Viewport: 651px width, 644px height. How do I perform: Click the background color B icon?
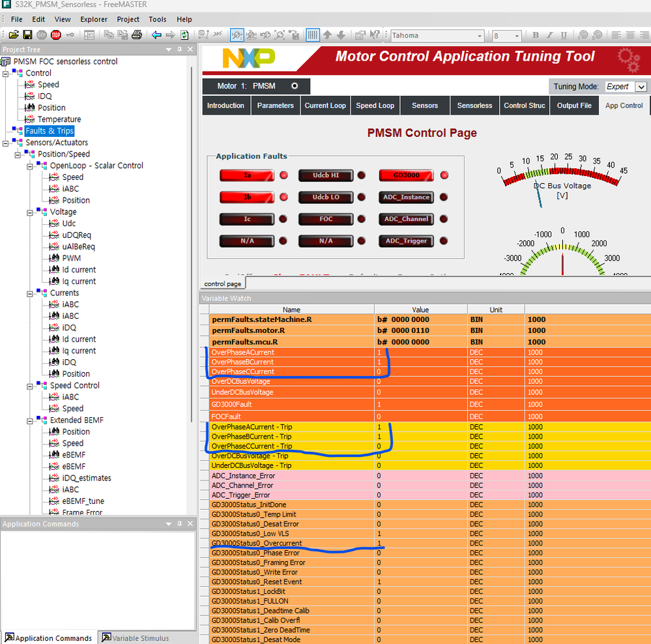coord(597,35)
